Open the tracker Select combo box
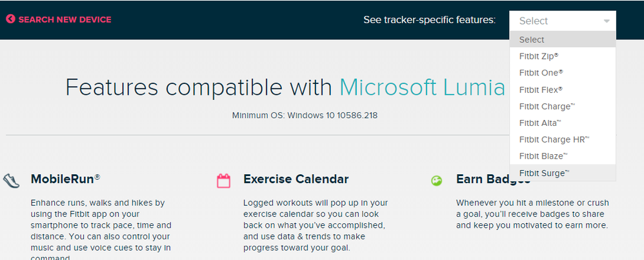Screen dimensions: 644x260 pos(563,21)
